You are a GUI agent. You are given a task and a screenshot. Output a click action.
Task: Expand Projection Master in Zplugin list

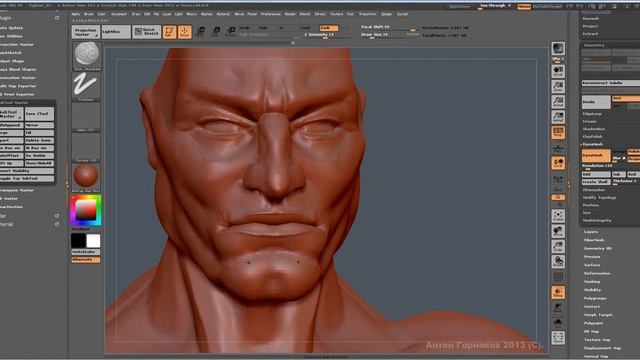pos(17,44)
